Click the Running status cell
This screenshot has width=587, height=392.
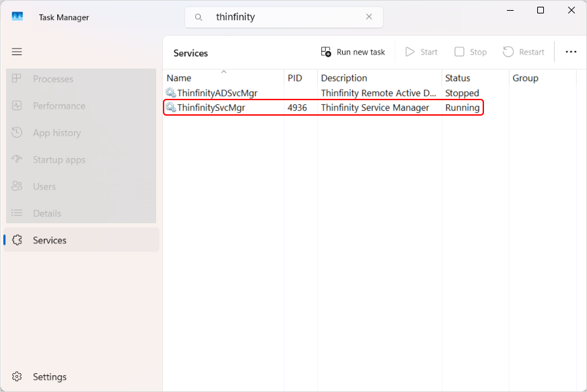462,108
